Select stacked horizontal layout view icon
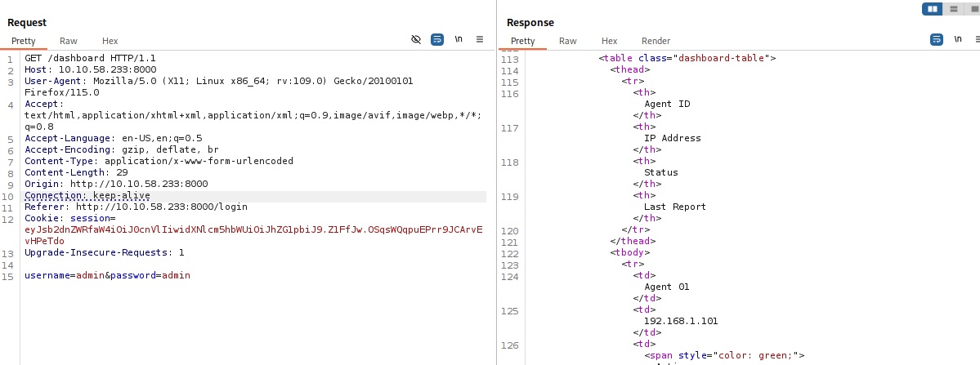 [954, 9]
